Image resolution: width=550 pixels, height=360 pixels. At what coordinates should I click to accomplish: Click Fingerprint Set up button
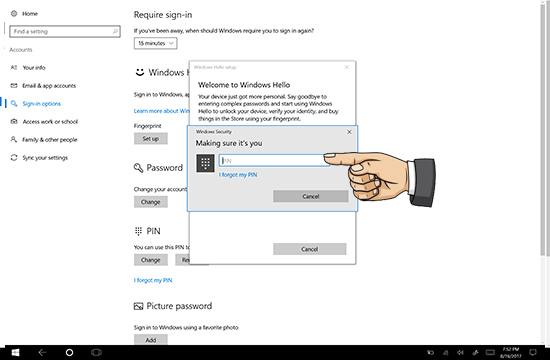pyautogui.click(x=150, y=139)
